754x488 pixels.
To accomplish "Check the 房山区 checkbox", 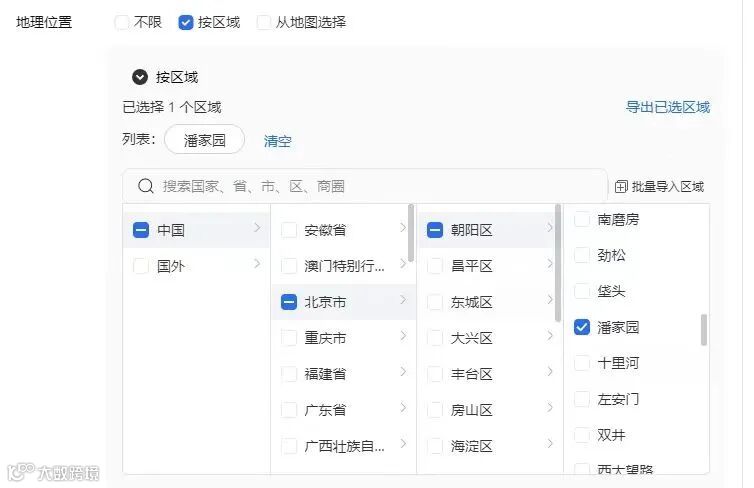I will (x=435, y=410).
